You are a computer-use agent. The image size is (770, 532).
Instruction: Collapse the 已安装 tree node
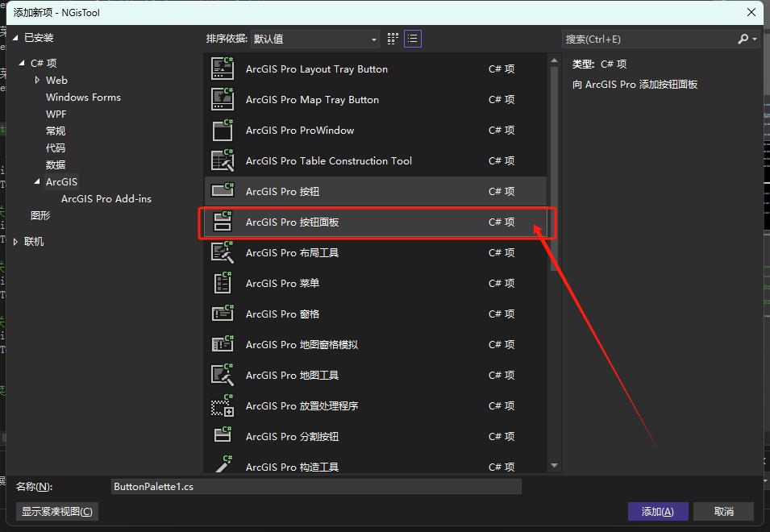pos(15,38)
